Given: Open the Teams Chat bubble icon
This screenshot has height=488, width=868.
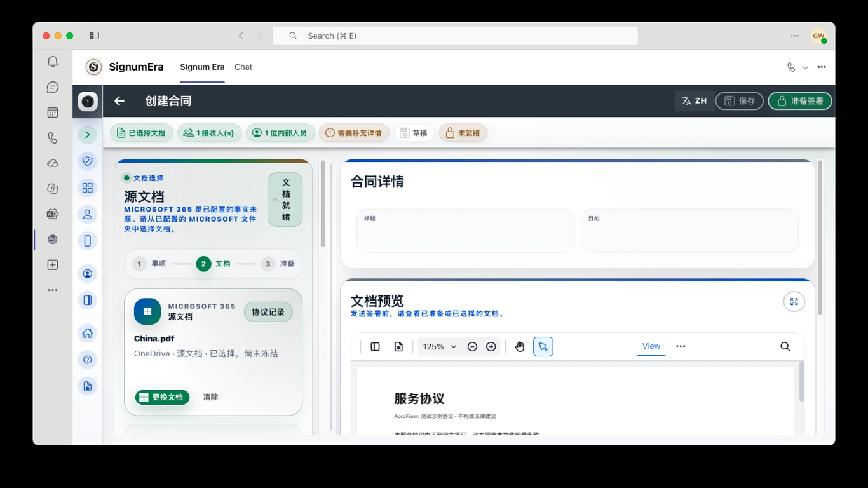Looking at the screenshot, I should click(x=53, y=87).
